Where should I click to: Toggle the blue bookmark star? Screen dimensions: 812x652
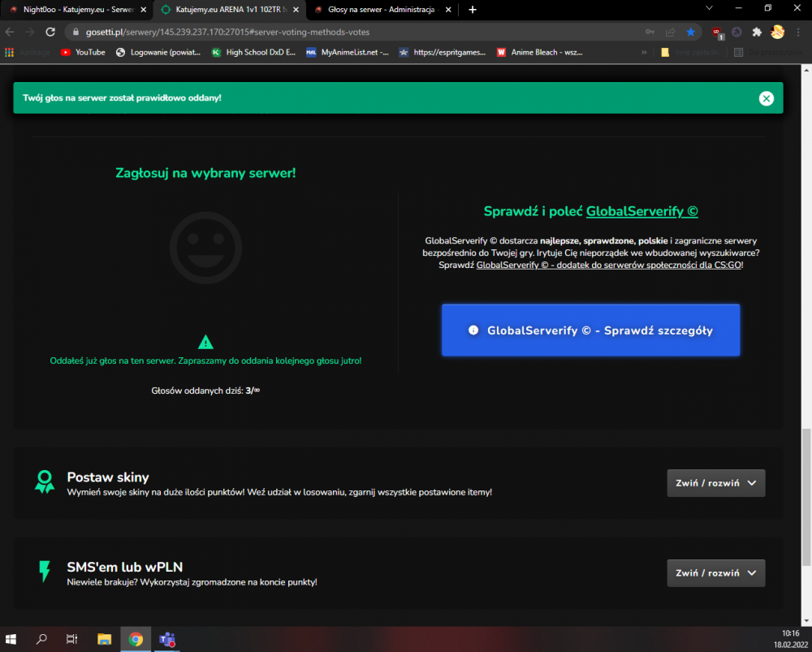690,32
